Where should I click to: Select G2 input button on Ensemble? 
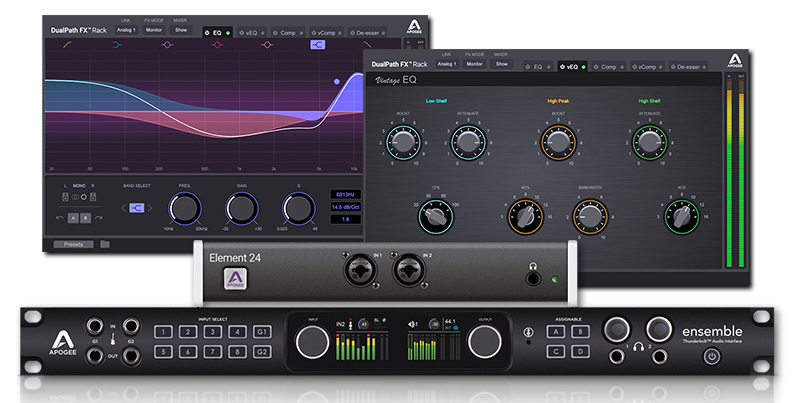pyautogui.click(x=262, y=352)
